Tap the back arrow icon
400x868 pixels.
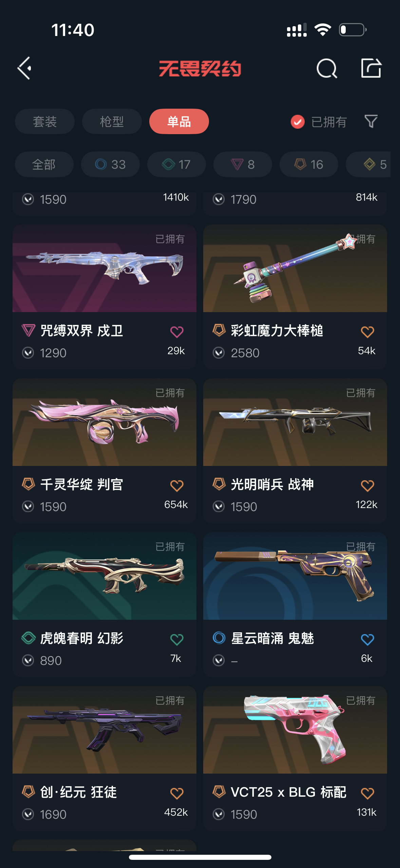[x=24, y=68]
